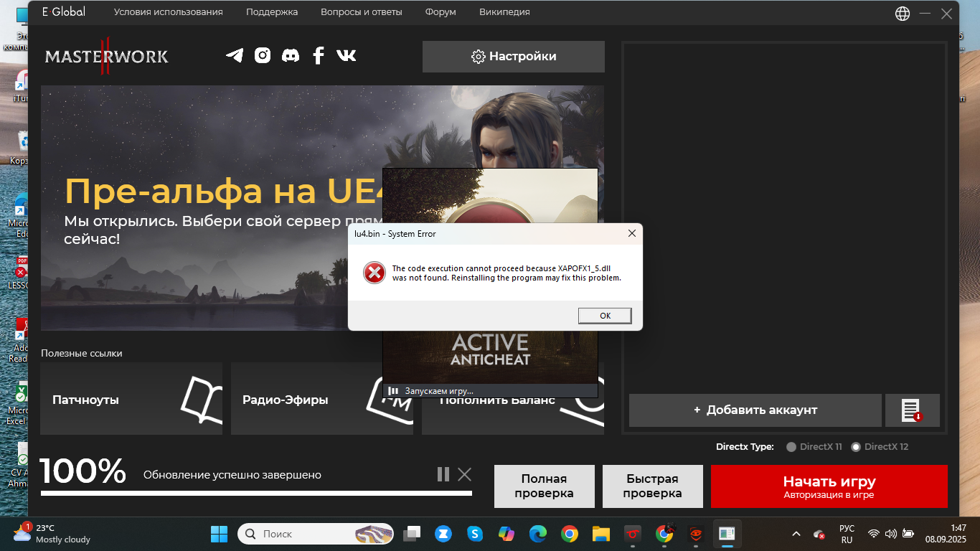
Task: Click the Directx Type label
Action: tap(745, 447)
